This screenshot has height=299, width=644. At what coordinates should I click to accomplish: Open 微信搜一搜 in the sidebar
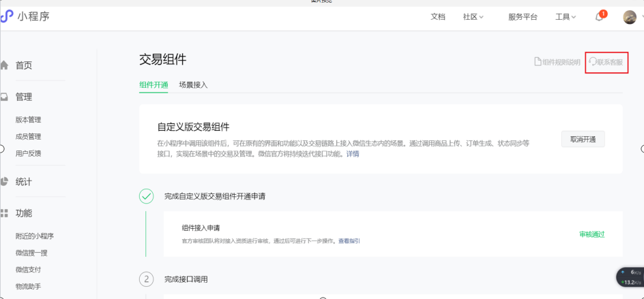pyautogui.click(x=31, y=253)
